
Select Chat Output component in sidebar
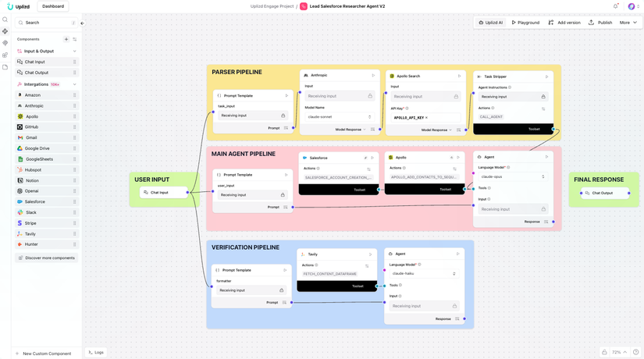point(47,73)
